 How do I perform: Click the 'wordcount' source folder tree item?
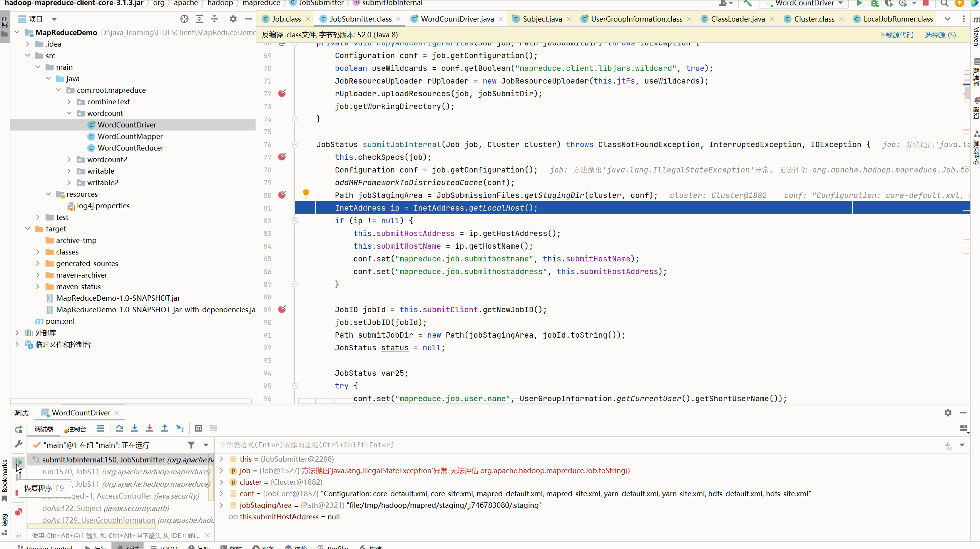coord(105,113)
